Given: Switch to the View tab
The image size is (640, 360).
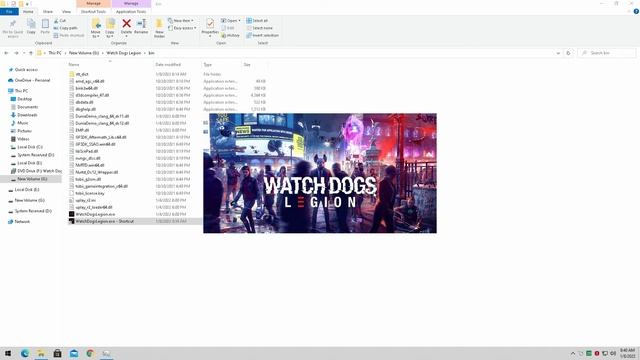Looking at the screenshot, I should click(66, 12).
